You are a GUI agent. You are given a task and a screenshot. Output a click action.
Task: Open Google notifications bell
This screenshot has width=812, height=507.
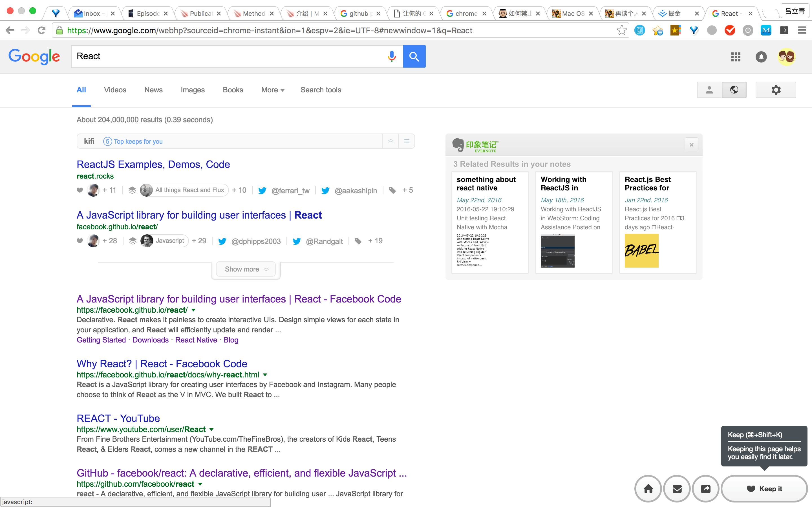[761, 57]
